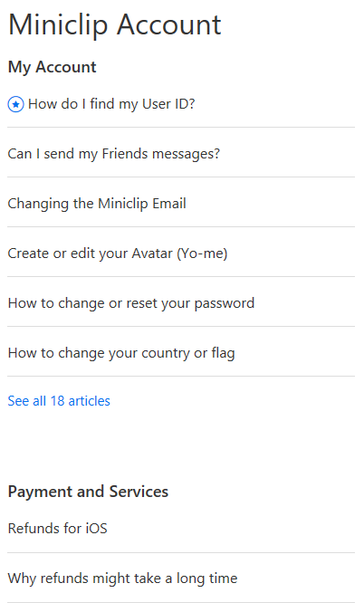Open 'How to change your country or flag'
Viewport: 364px width, 612px height.
121,353
